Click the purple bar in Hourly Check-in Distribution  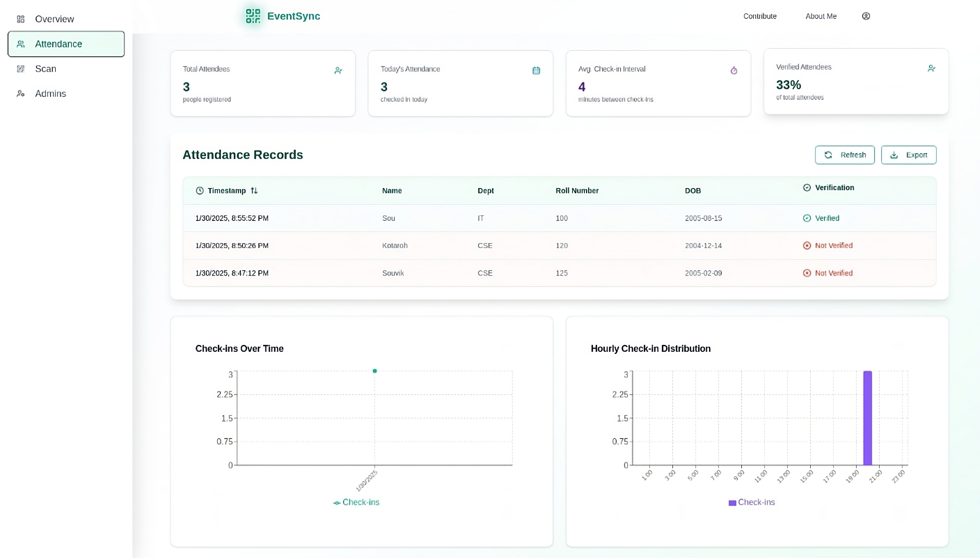(x=867, y=418)
